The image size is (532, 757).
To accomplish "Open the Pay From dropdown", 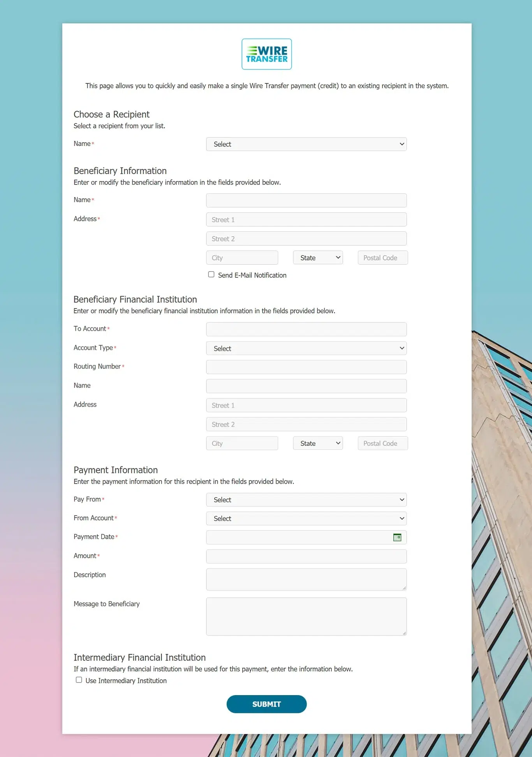I will (306, 500).
